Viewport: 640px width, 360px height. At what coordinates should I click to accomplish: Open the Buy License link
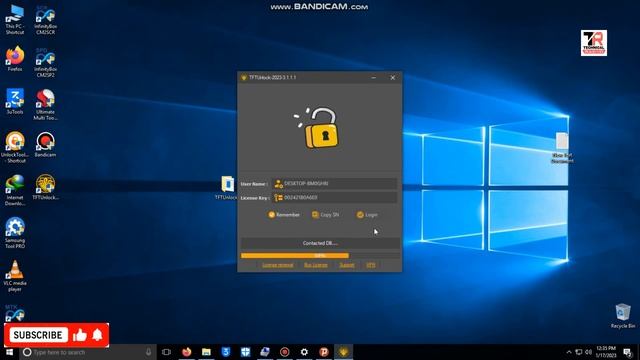(316, 265)
